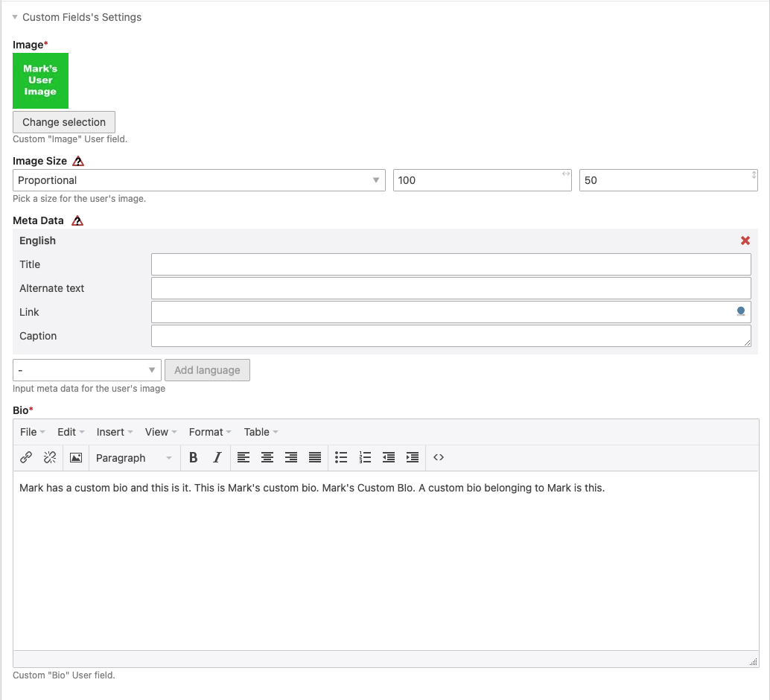Click the 'Custom "Bio" User field.' hint
770x700 pixels.
click(x=64, y=675)
